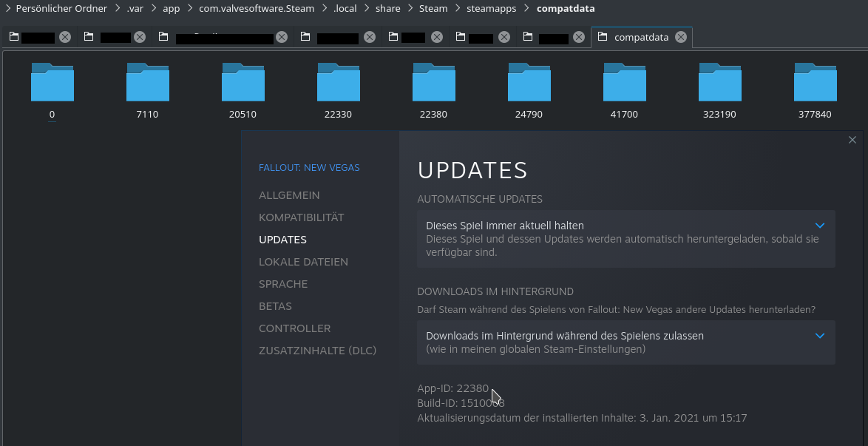The width and height of the screenshot is (868, 446).
Task: Close the tab left of compatdata
Action: [x=578, y=37]
